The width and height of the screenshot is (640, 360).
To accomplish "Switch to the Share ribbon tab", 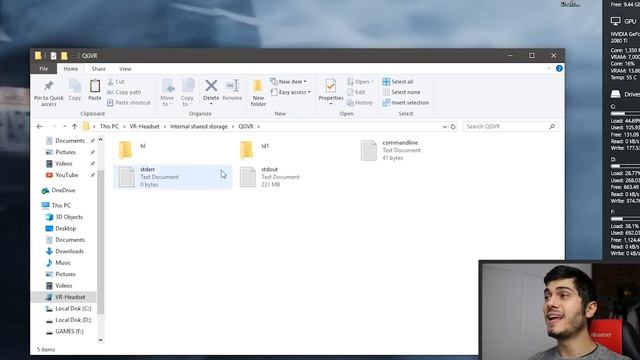I will pos(98,69).
